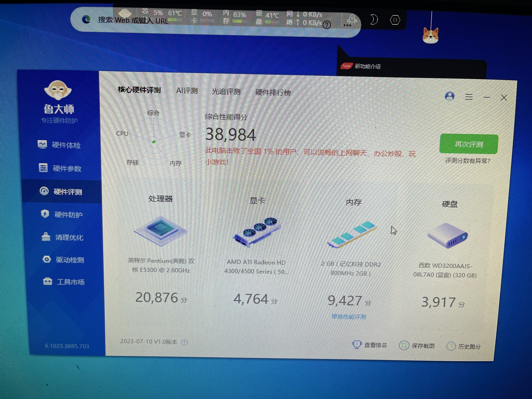Open the user account avatar icon
This screenshot has height=399, width=532.
450,96
